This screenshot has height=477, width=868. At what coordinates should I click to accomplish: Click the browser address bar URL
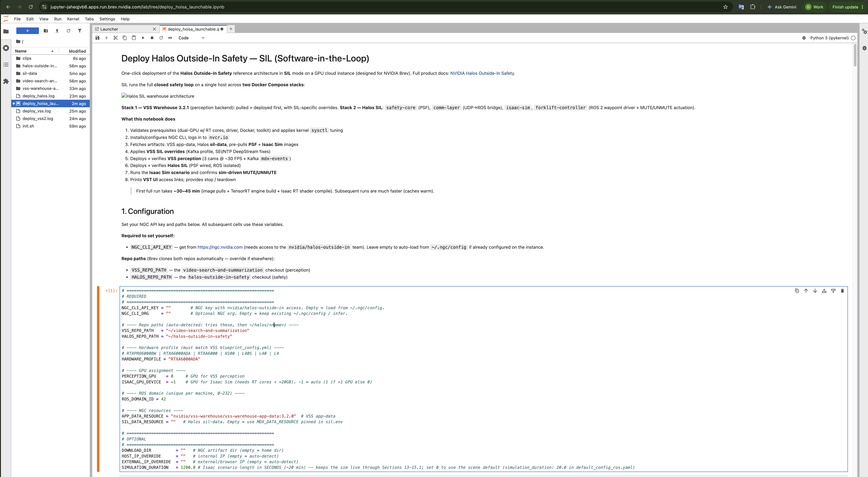(137, 7)
